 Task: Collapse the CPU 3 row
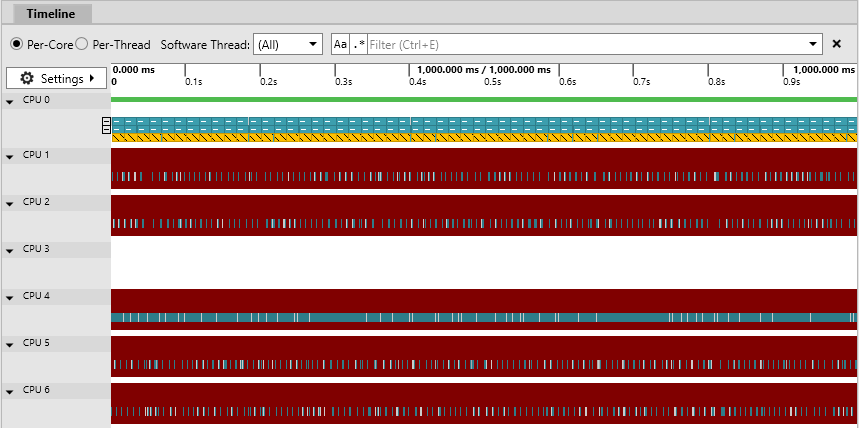coord(10,251)
